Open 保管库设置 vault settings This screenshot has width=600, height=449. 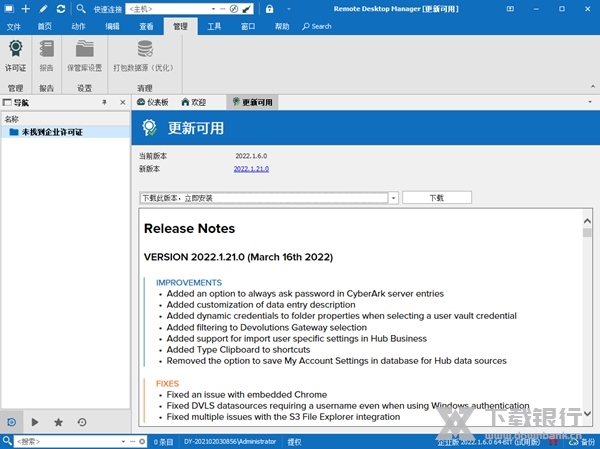tap(84, 49)
